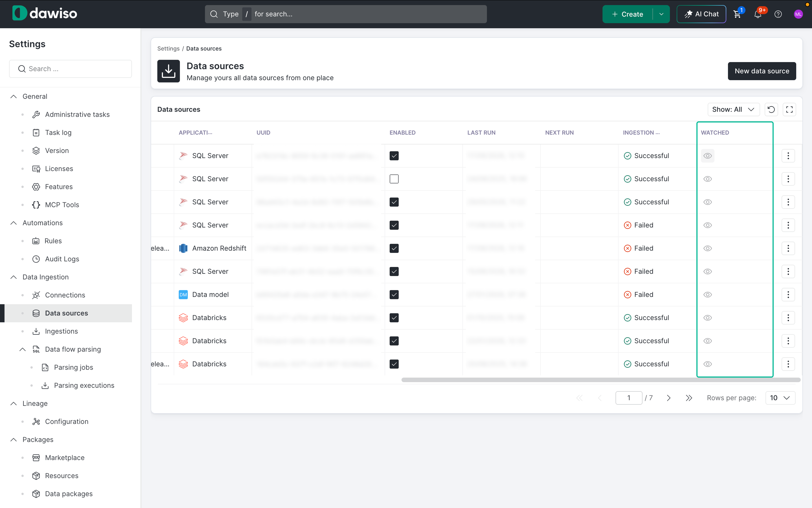This screenshot has height=508, width=812.
Task: Open Task log
Action: pos(58,133)
